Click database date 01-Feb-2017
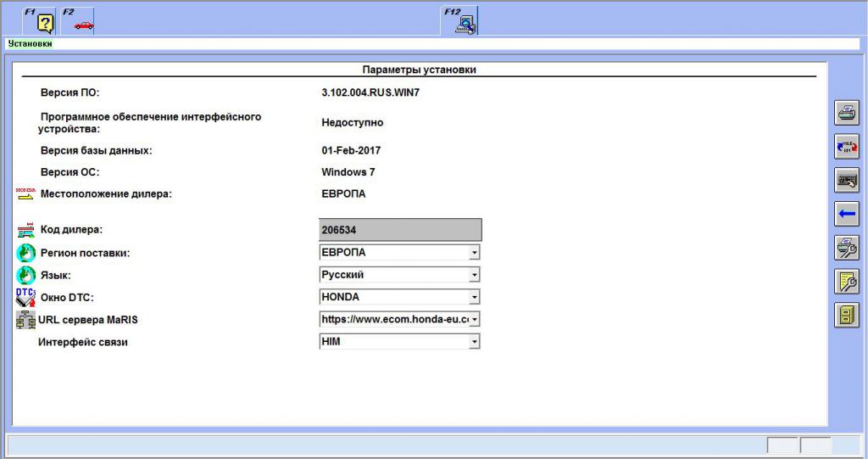This screenshot has height=459, width=868. point(351,150)
